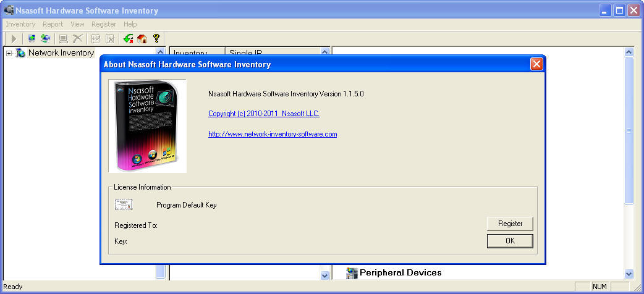
Task: Open the Help menu
Action: click(130, 24)
